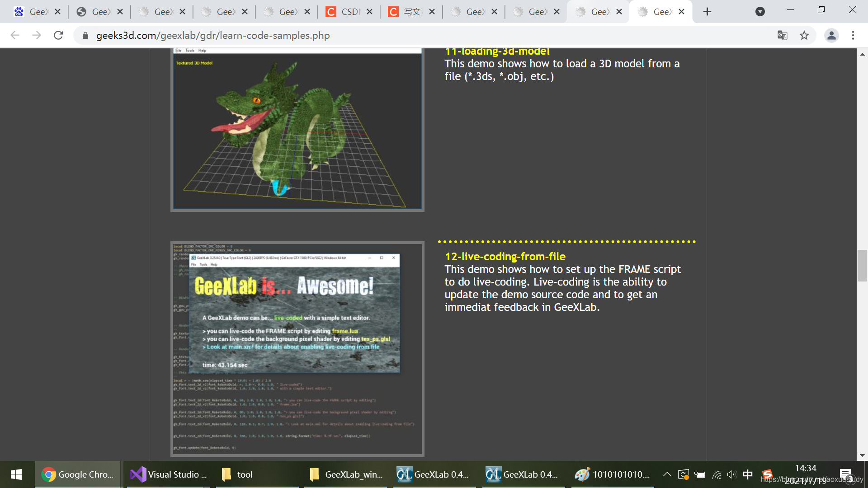This screenshot has width=868, height=488.
Task: View site security lock icon
Action: point(85,35)
